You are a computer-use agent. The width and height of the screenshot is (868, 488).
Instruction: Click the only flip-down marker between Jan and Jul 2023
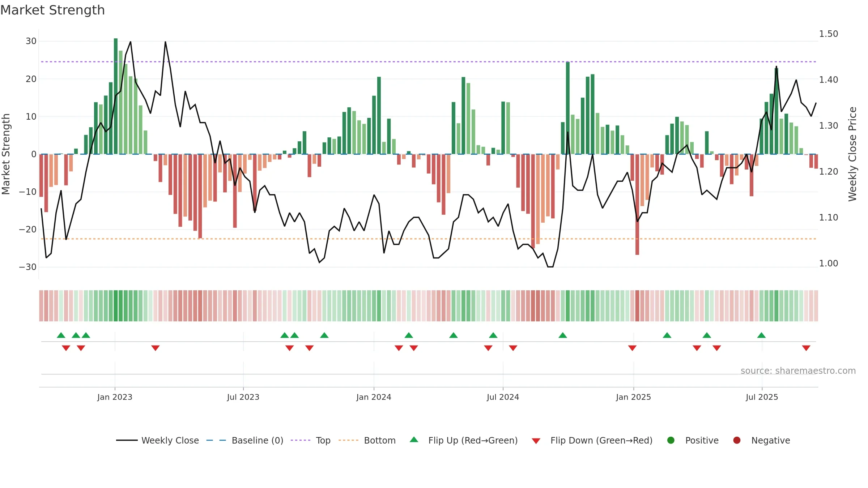(156, 348)
